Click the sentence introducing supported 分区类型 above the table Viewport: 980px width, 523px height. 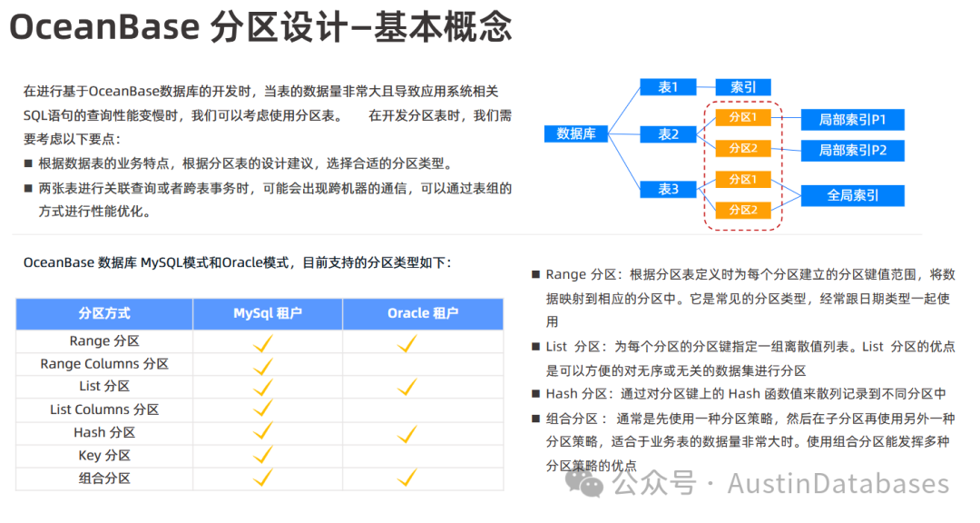click(237, 262)
